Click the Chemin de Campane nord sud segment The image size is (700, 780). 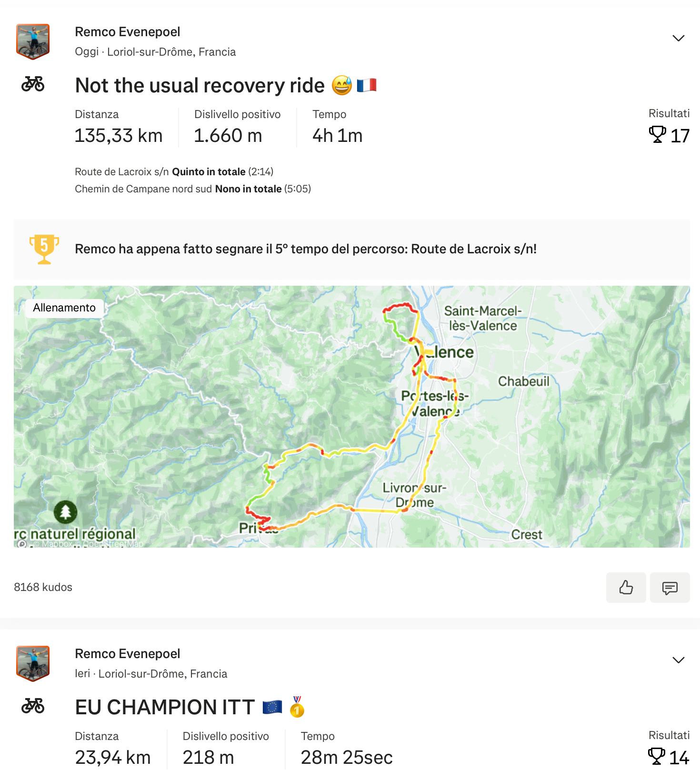pos(143,189)
